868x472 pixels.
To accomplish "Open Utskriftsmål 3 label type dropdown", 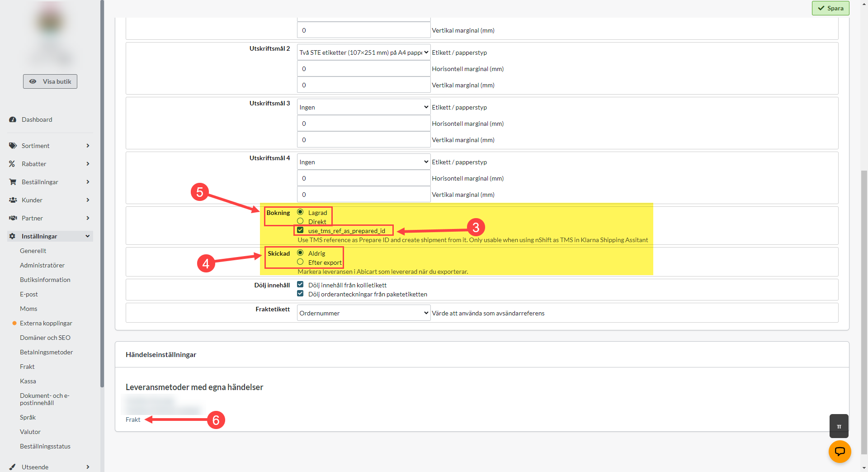I will (x=363, y=107).
